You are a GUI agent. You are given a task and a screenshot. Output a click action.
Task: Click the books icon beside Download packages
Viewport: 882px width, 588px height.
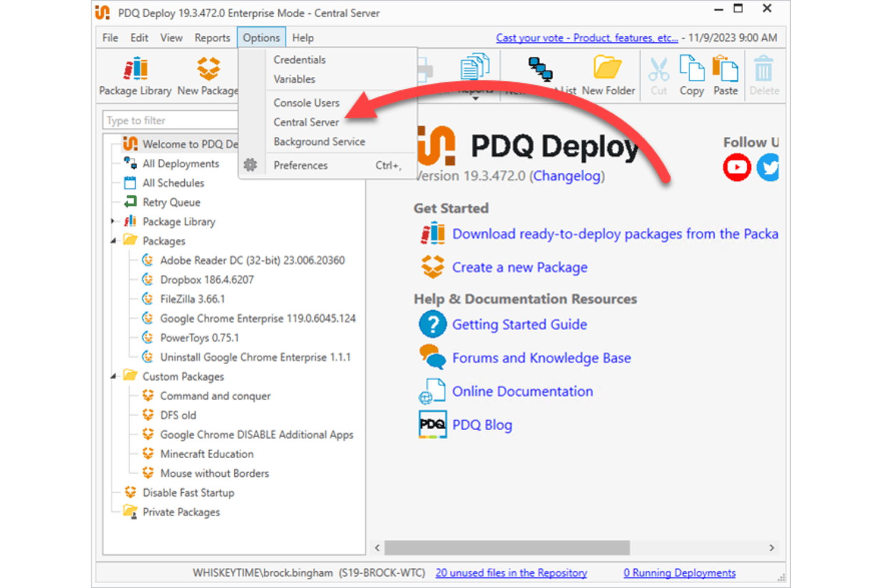tap(433, 234)
